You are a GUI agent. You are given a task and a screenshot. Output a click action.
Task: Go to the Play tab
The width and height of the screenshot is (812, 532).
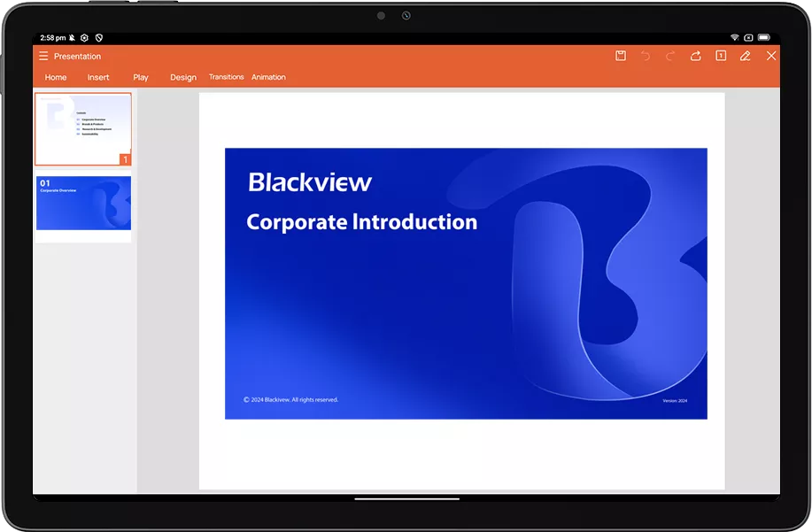[x=141, y=77]
